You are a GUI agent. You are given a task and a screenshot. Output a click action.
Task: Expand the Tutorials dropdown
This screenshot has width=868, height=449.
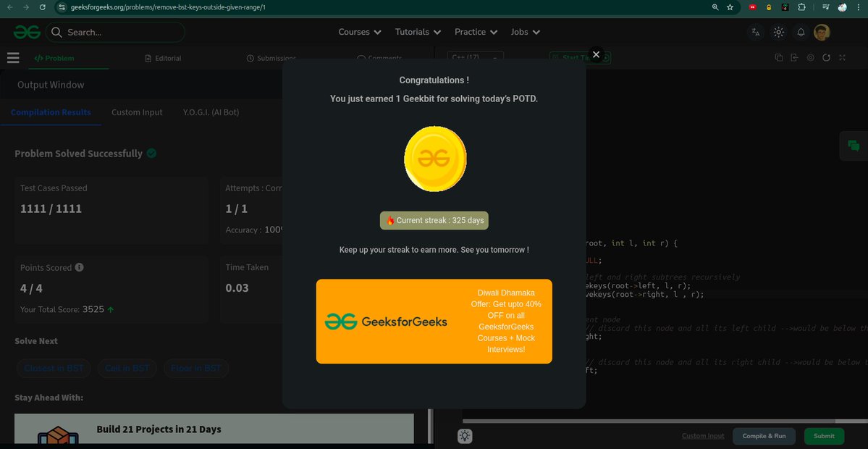(x=418, y=32)
